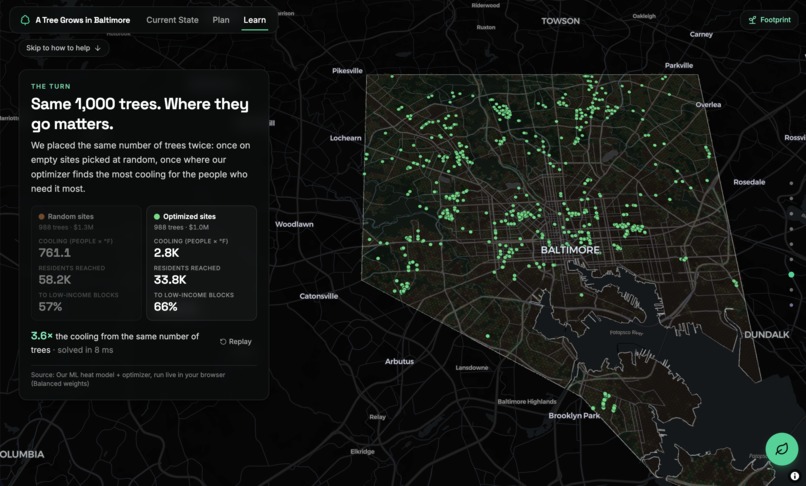
Task: Click the Baltimore Highlands map label
Action: (x=527, y=402)
